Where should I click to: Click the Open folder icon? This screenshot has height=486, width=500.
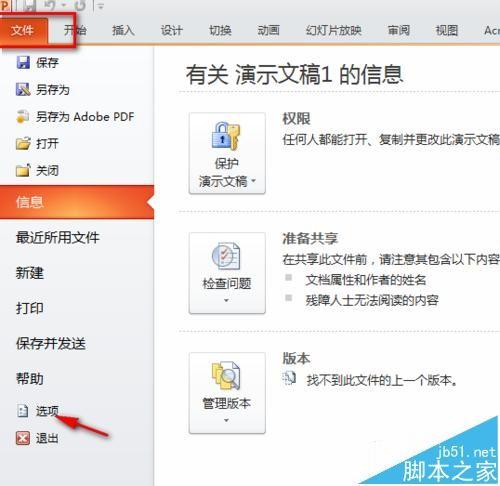coord(23,144)
